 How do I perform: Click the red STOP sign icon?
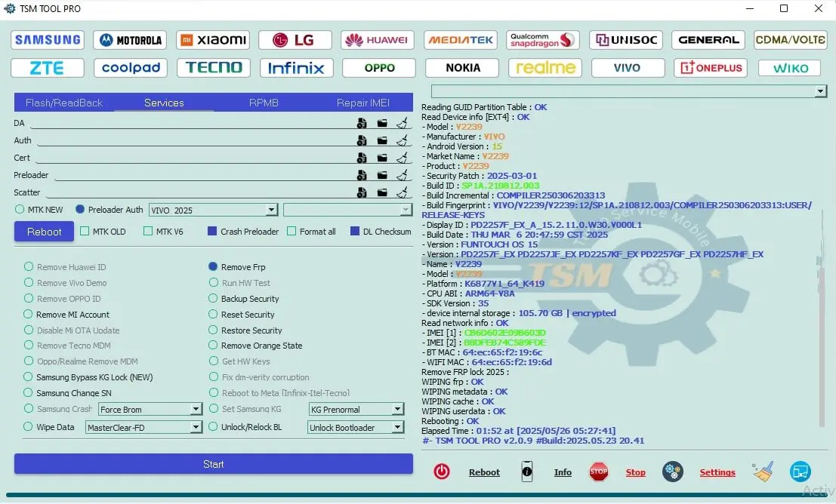pos(599,472)
